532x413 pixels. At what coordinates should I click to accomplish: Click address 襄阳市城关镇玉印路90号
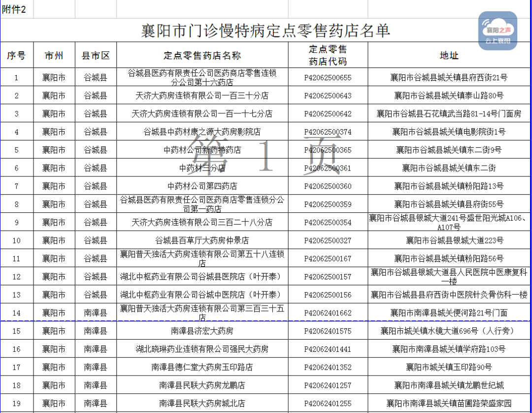pyautogui.click(x=449, y=367)
